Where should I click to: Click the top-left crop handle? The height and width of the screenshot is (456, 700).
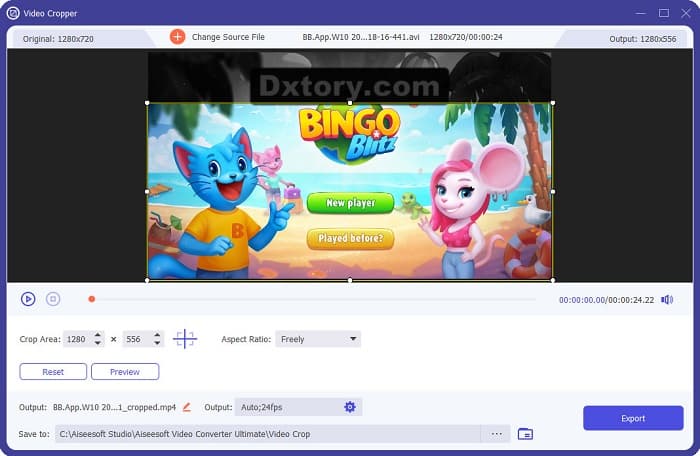(147, 103)
